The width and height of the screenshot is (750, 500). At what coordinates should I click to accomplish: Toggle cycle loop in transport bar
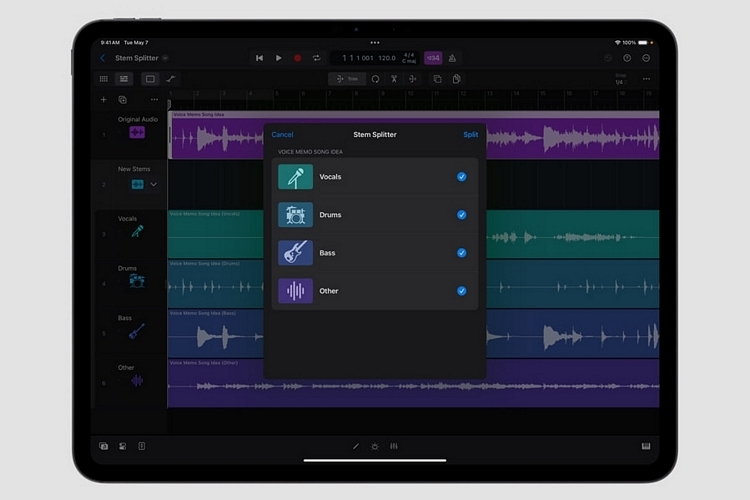point(316,58)
